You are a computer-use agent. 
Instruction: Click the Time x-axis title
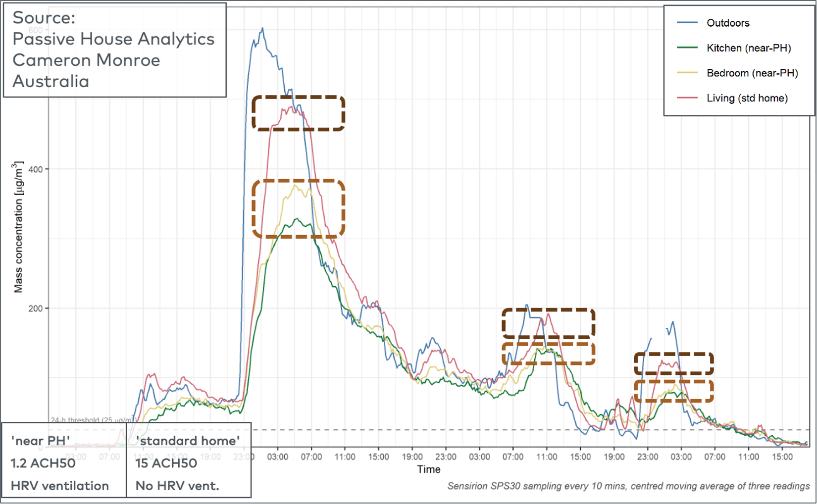(428, 469)
